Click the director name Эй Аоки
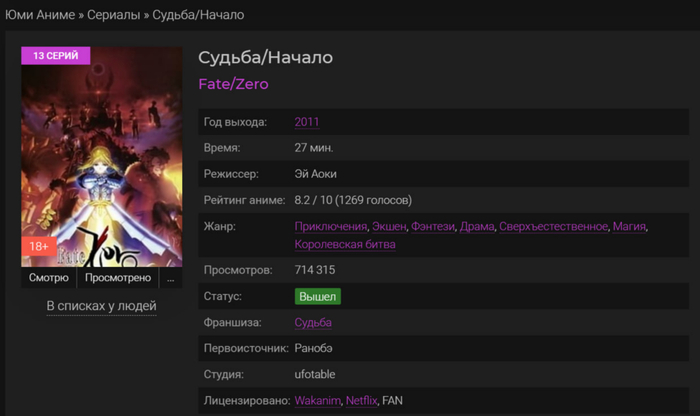Screen dimensions: 700x416 click(315, 174)
